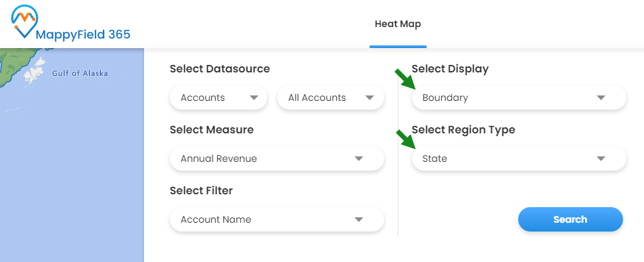The width and height of the screenshot is (644, 262).
Task: Click the caret icon beside State
Action: click(x=601, y=159)
